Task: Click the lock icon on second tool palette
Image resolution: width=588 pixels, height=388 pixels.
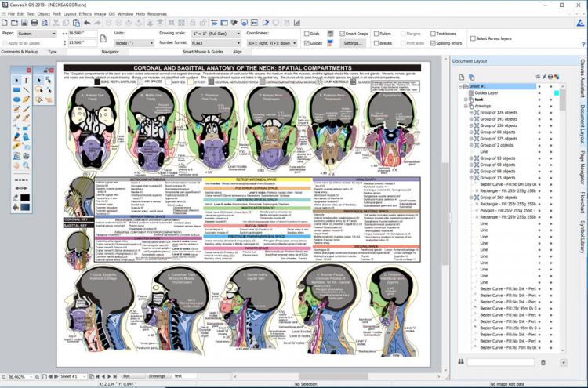Action: pos(45,70)
